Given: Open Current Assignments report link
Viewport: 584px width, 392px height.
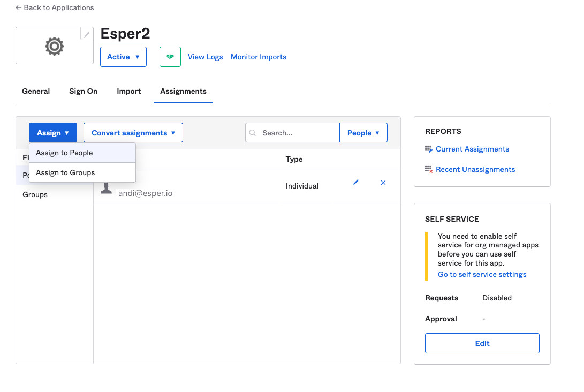Looking at the screenshot, I should [472, 149].
